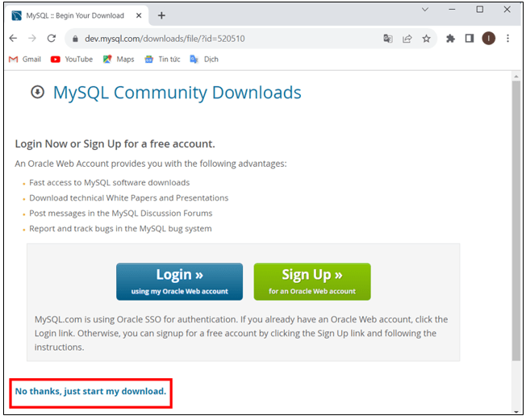Viewport: 526px width, 420px height.
Task: Click the Google Translate icon in address bar
Action: tap(388, 38)
